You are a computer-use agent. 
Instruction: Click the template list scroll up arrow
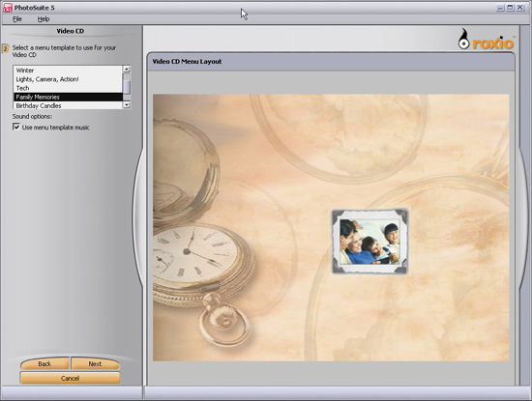click(x=127, y=70)
